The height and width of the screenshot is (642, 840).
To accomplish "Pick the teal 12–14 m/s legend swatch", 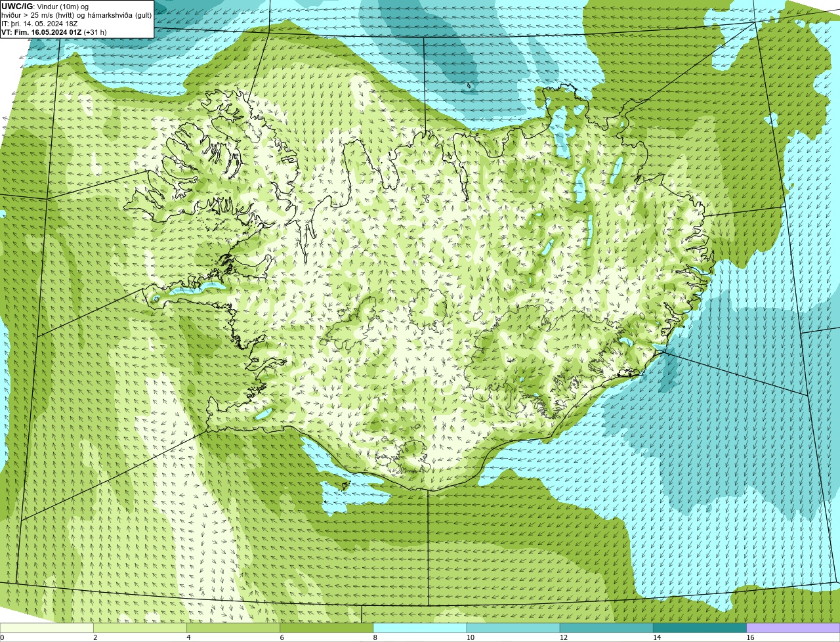I will point(606,628).
